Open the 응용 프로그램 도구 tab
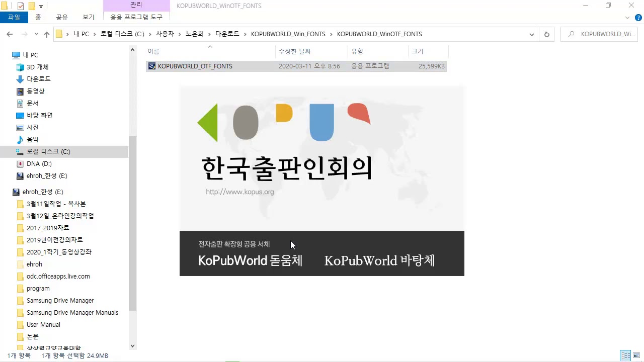Viewport: 644px width, 362px height. click(x=136, y=17)
